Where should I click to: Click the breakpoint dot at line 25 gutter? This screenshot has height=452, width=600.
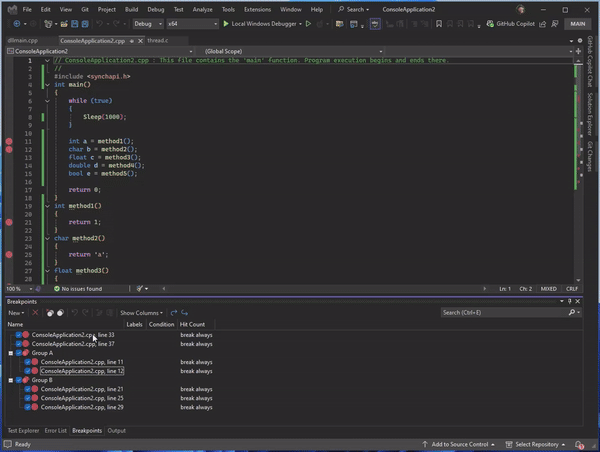[9, 256]
